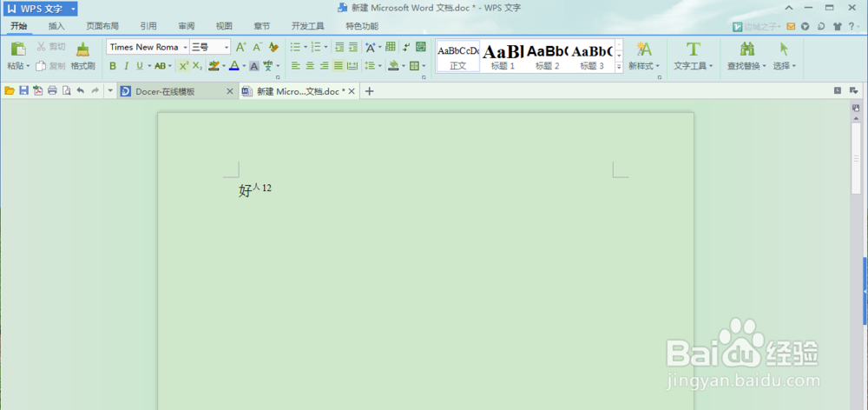Open the WPS 文字 application menu
The width and height of the screenshot is (868, 410).
(42, 9)
